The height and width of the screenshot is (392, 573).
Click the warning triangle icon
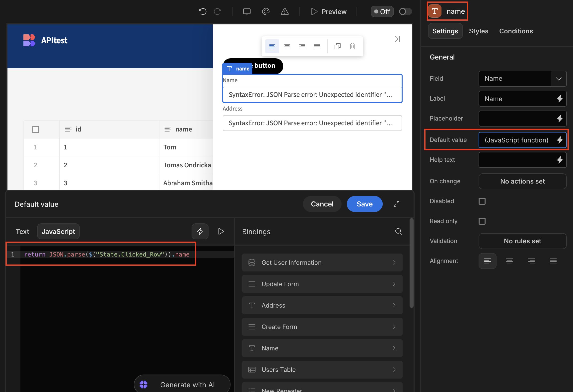coord(285,11)
